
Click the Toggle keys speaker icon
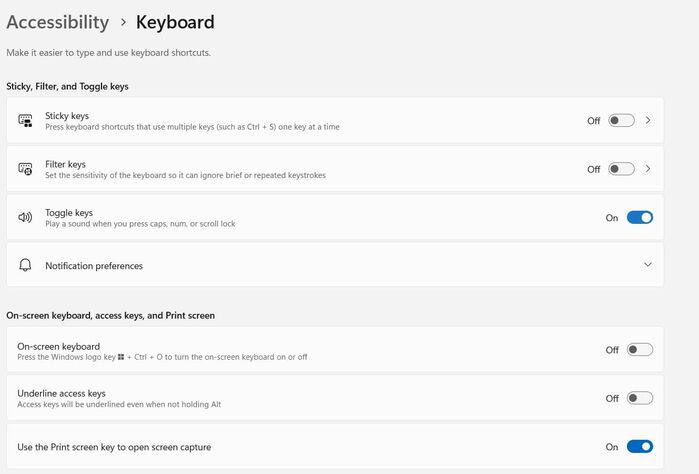(x=25, y=217)
